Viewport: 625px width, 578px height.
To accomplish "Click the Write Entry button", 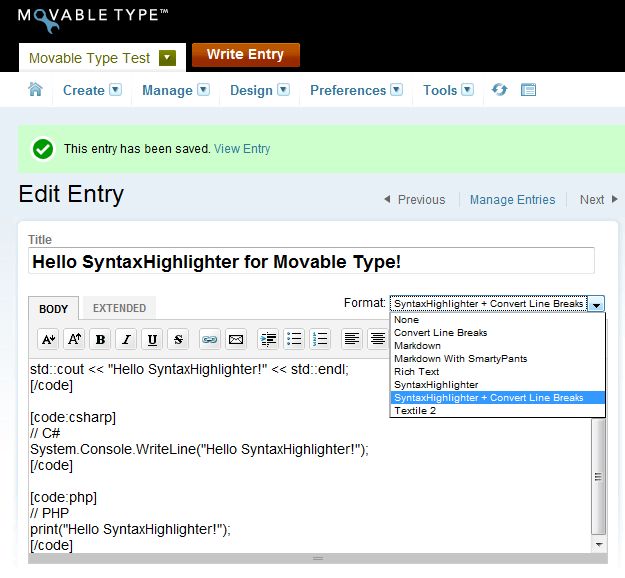I will point(246,55).
